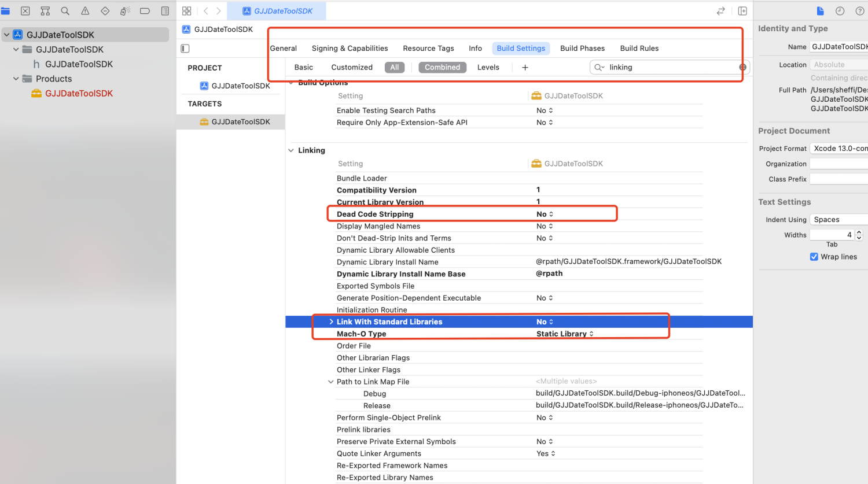The height and width of the screenshot is (484, 868).
Task: Click the related items grid icon
Action: (187, 11)
